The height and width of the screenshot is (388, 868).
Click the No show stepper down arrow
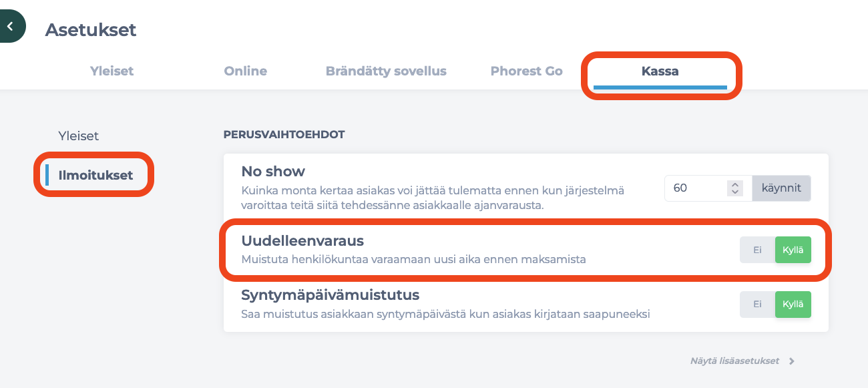coord(734,192)
